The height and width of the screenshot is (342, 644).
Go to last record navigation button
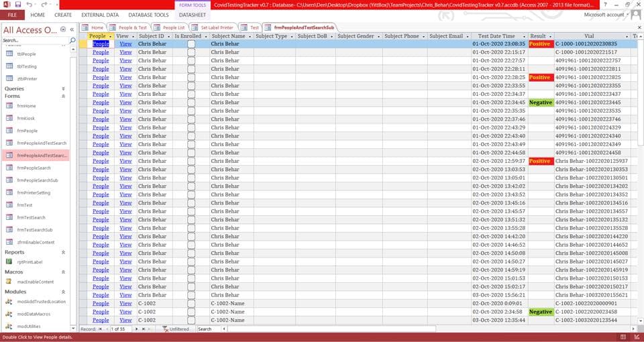coord(144,329)
